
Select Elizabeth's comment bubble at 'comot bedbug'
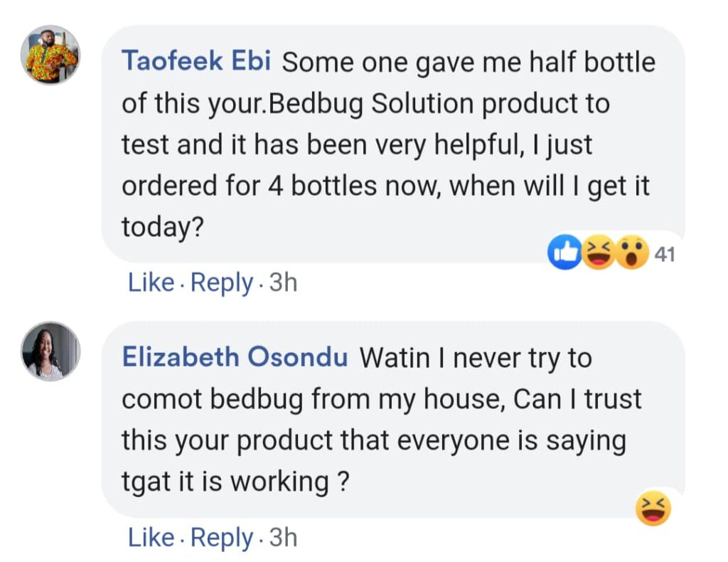212,399
